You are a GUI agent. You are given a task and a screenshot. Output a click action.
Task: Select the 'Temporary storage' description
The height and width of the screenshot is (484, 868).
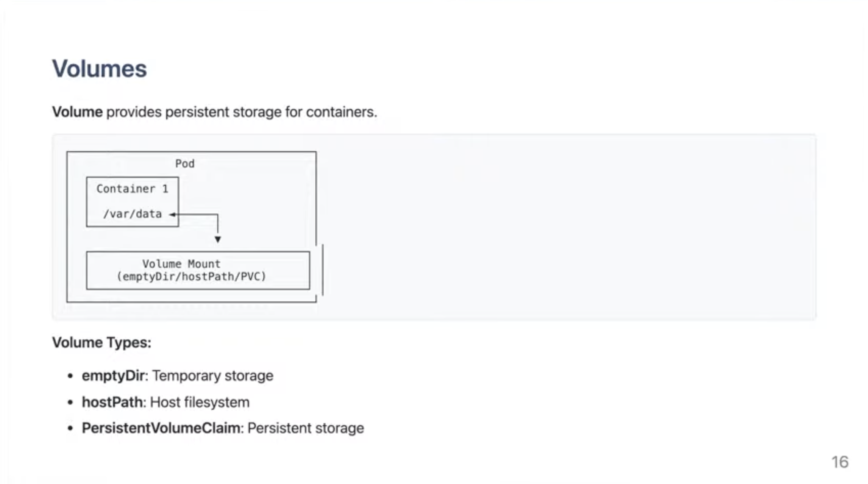[x=212, y=376]
